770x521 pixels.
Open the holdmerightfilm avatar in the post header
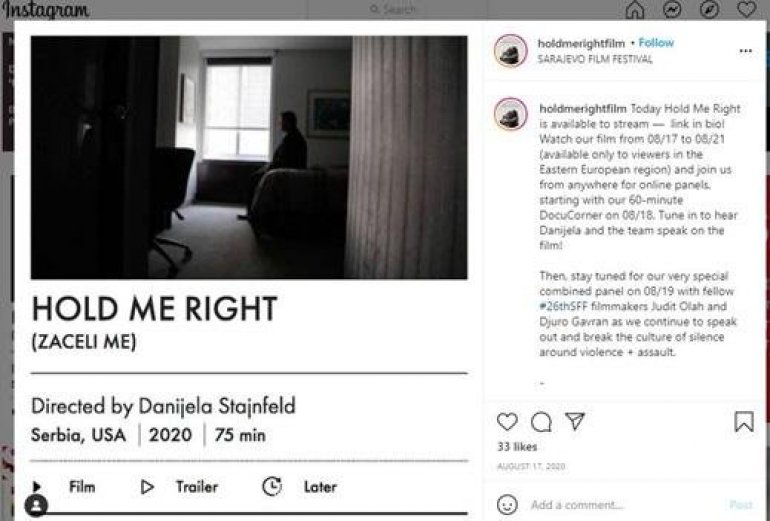[511, 51]
